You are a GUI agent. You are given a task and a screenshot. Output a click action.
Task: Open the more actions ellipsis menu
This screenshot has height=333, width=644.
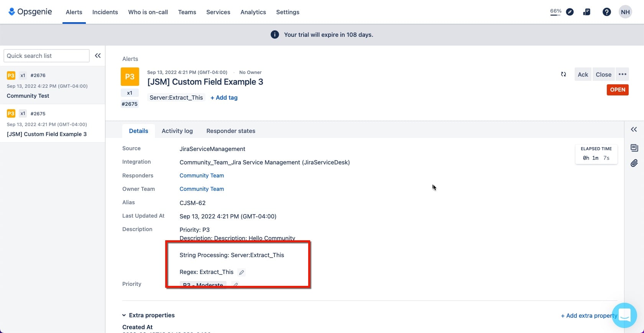[x=623, y=74]
